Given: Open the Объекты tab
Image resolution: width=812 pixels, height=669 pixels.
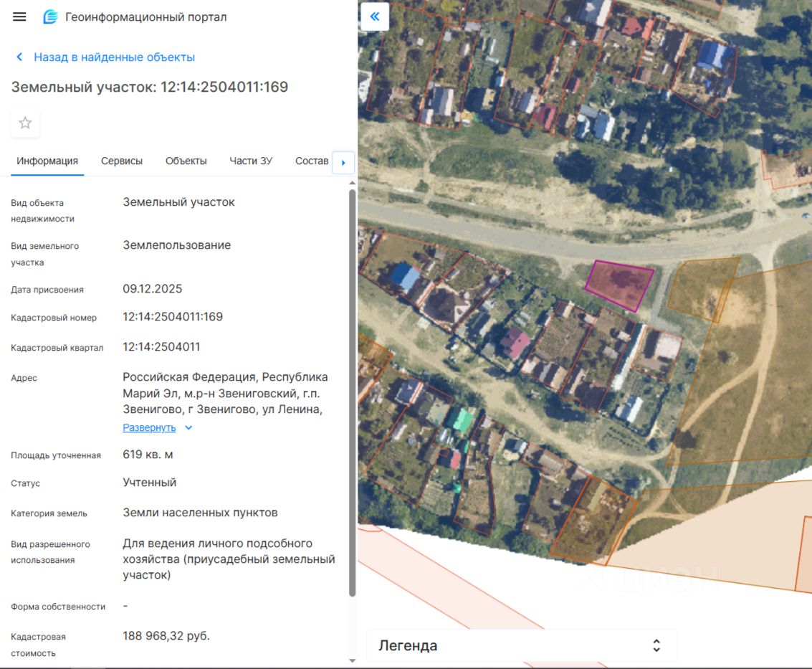Looking at the screenshot, I should (186, 161).
